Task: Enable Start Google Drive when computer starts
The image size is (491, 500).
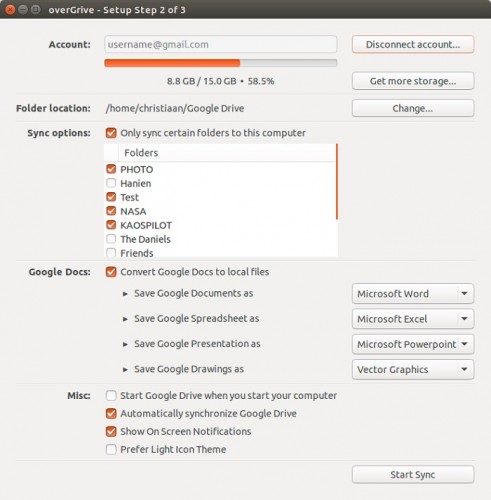Action: [x=111, y=396]
